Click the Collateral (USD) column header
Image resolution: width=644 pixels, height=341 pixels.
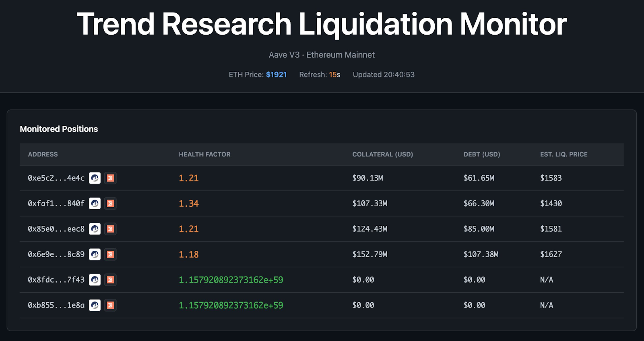click(382, 154)
